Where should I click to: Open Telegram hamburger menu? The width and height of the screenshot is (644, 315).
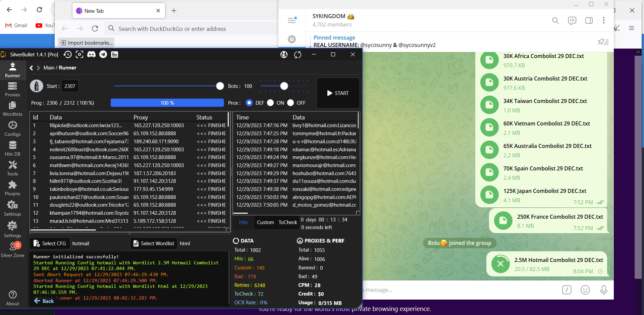(x=292, y=20)
